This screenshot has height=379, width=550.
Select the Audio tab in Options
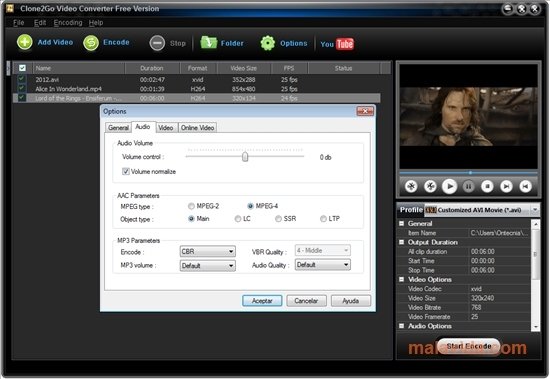[x=143, y=127]
